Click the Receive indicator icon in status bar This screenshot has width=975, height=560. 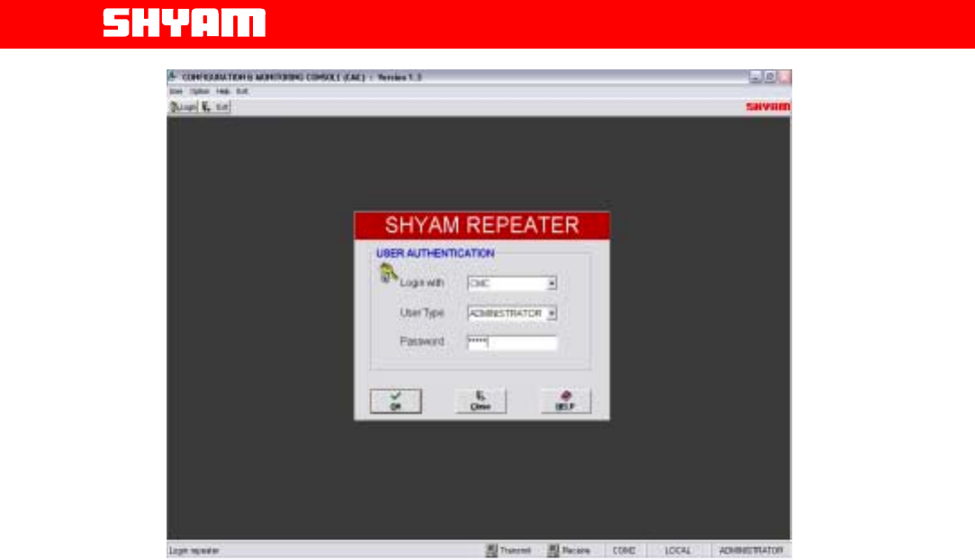(553, 550)
